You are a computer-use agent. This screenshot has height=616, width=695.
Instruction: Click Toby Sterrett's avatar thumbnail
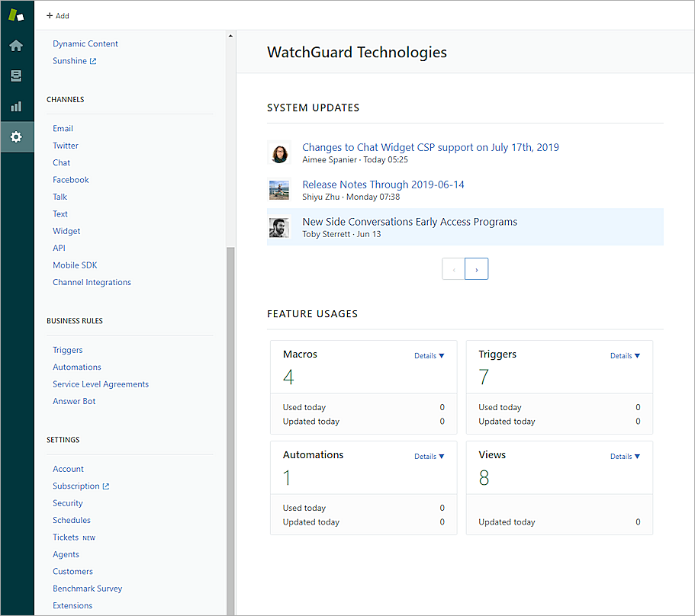(x=279, y=227)
